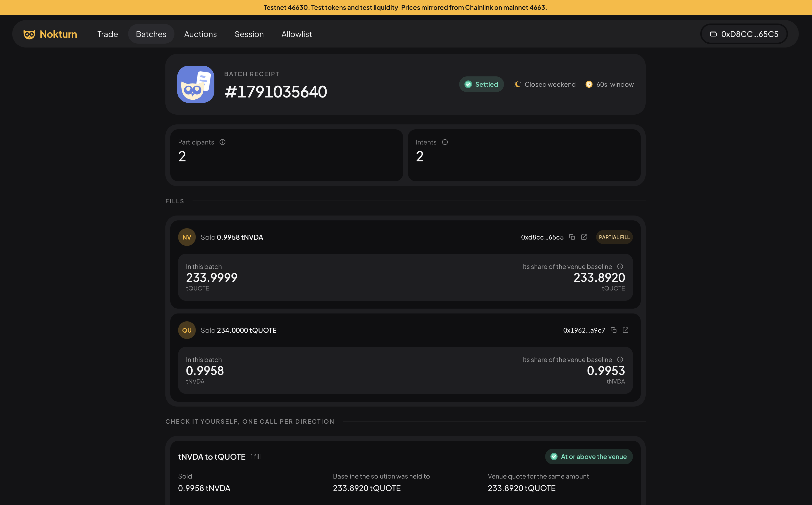Show info about Participants
The width and height of the screenshot is (812, 505).
(222, 142)
